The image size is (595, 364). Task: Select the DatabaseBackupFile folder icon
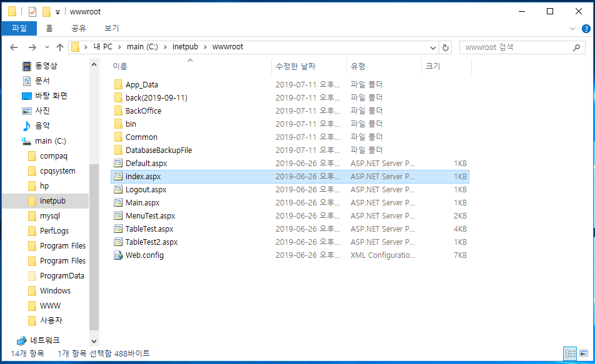(118, 150)
